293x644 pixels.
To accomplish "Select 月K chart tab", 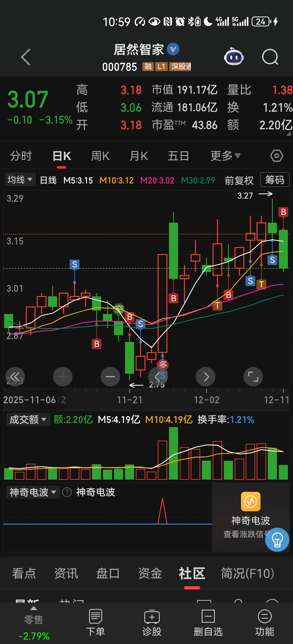I will 139,156.
